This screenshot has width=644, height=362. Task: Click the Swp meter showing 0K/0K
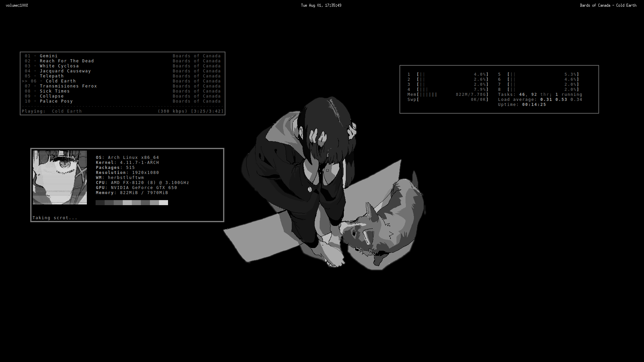click(448, 100)
